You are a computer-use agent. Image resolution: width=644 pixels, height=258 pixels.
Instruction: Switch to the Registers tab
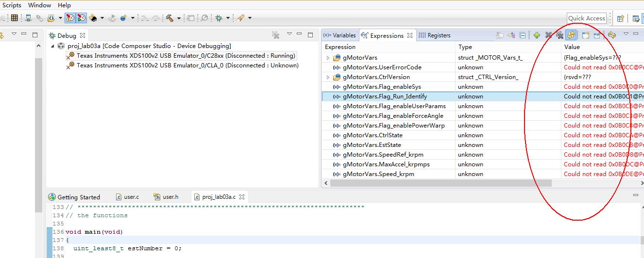(434, 35)
